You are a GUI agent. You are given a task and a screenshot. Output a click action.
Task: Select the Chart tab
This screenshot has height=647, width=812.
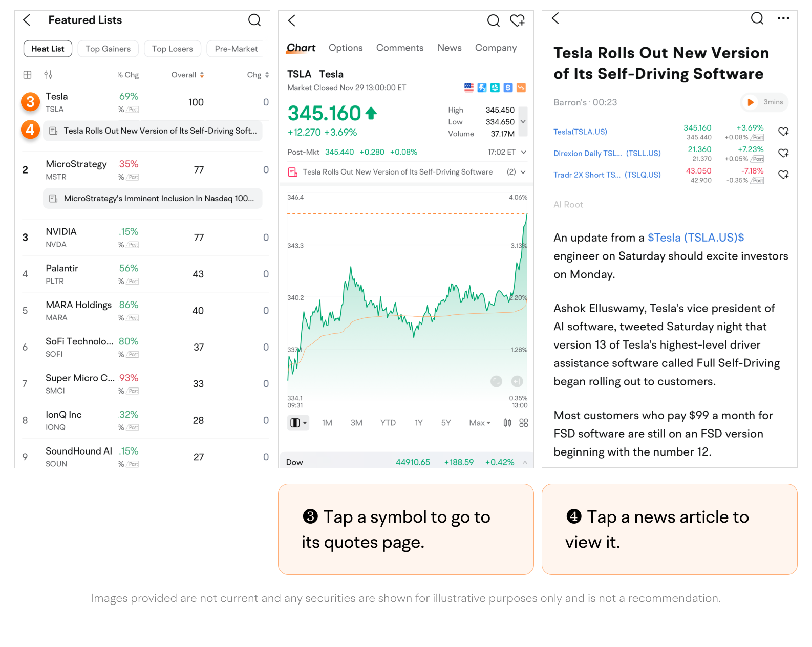pyautogui.click(x=301, y=48)
